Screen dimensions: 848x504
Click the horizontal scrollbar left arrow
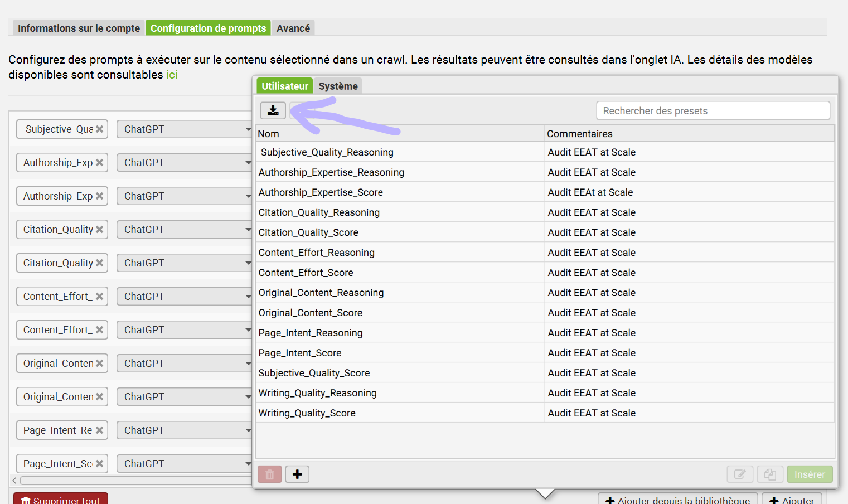[14, 481]
